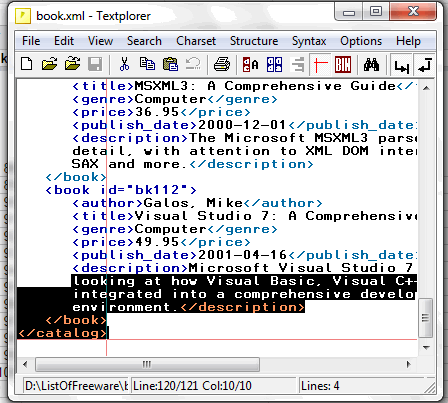Open the Help menu
448x403 pixels.
point(408,41)
